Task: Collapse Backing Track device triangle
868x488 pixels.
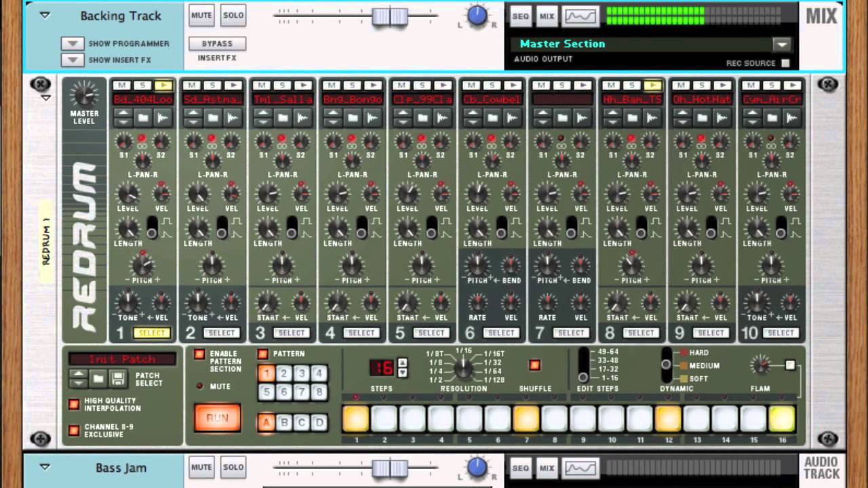Action: click(x=45, y=15)
